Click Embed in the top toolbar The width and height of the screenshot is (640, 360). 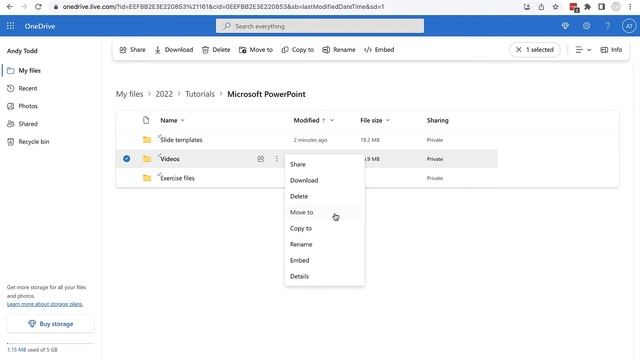(379, 50)
